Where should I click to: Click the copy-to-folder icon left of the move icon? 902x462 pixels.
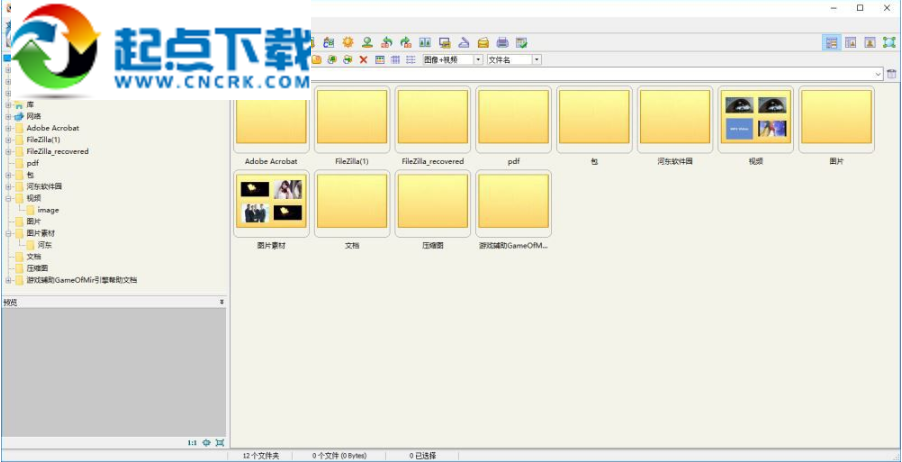332,60
